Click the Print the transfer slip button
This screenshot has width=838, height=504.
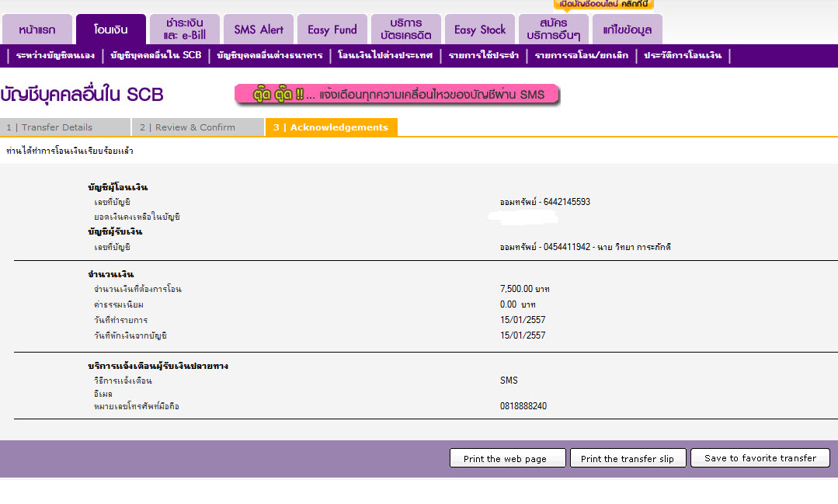pyautogui.click(x=628, y=458)
